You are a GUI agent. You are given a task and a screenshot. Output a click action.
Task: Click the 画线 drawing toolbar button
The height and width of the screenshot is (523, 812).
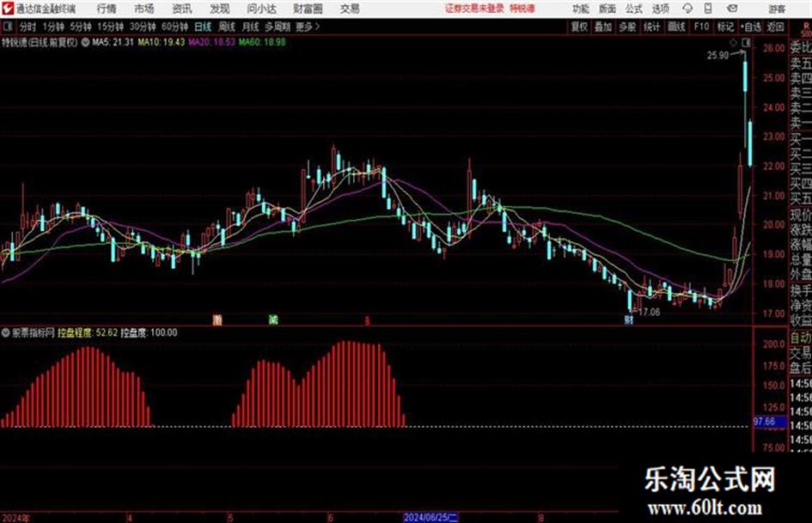(x=677, y=27)
